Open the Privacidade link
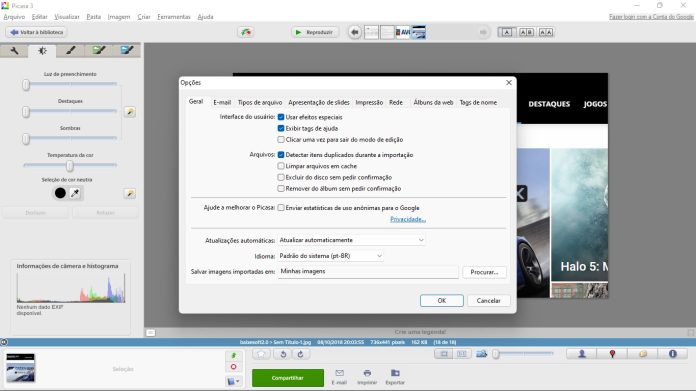The width and height of the screenshot is (696, 391). tap(407, 219)
